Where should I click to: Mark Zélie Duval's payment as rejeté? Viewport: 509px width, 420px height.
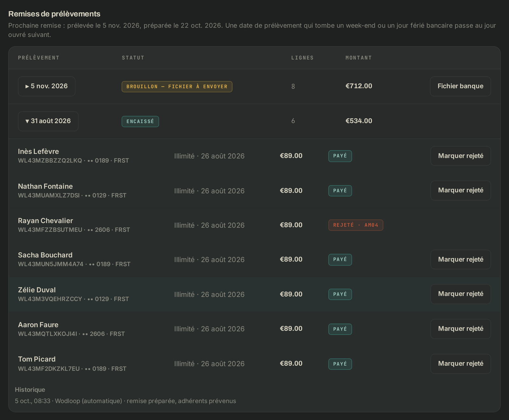[x=461, y=294]
